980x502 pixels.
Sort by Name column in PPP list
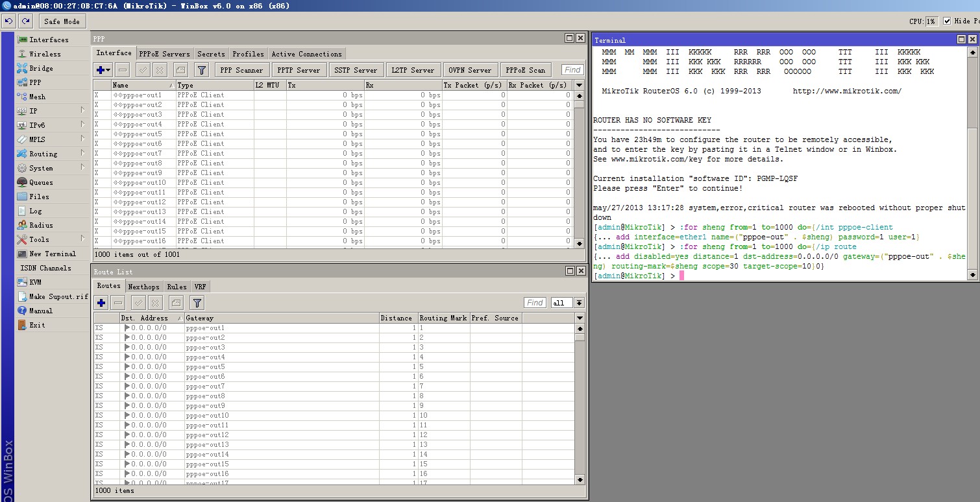143,85
